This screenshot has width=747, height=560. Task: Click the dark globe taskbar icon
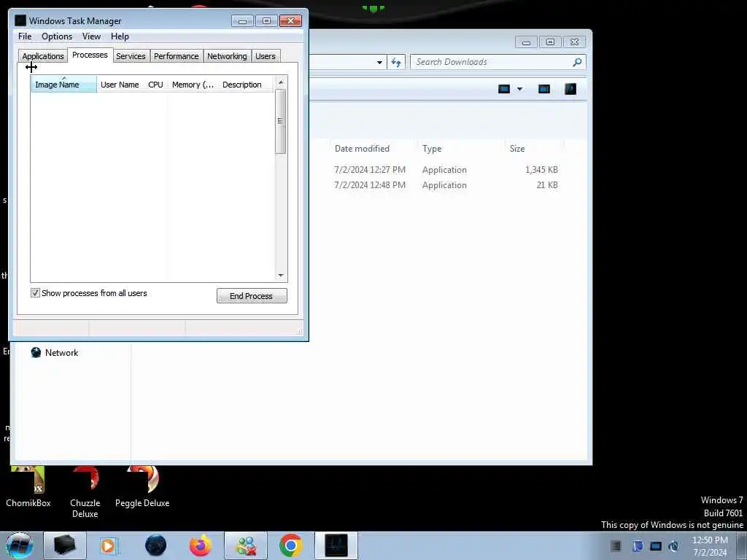[x=156, y=545]
